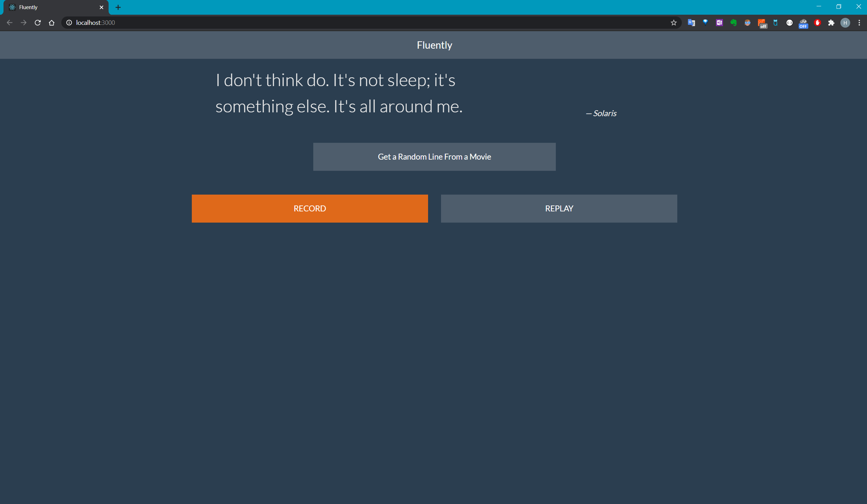The image size is (867, 504).
Task: Reload the localhost page
Action: (x=38, y=23)
